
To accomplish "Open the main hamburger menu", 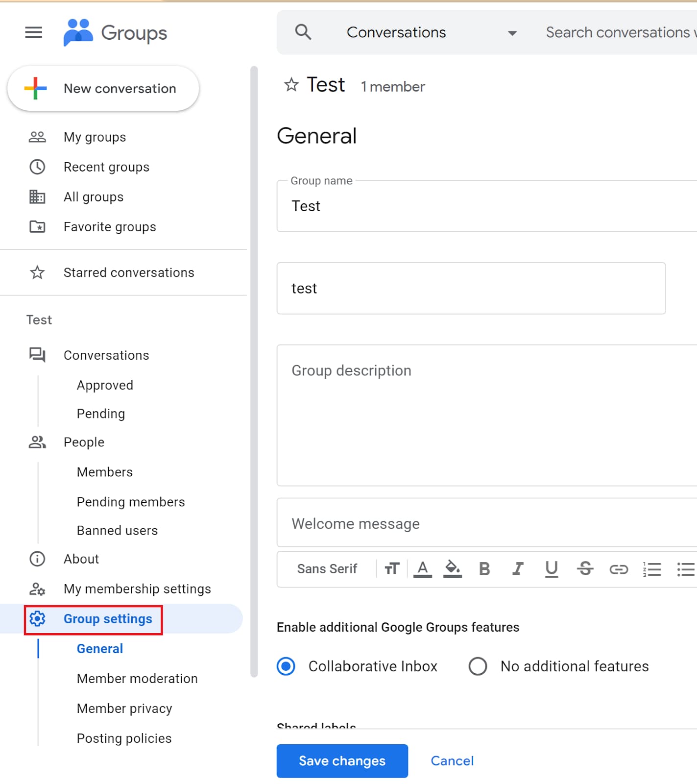I will coord(33,33).
